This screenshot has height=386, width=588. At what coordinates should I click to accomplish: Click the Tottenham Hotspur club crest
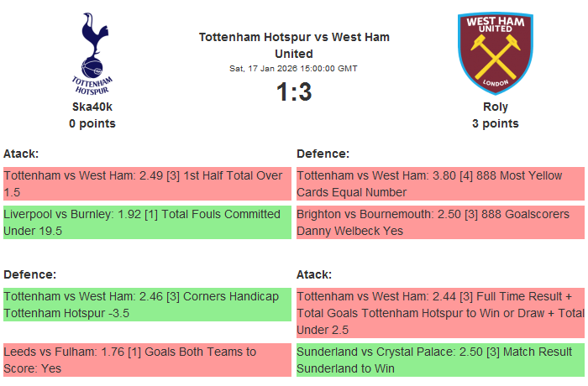pyautogui.click(x=92, y=53)
